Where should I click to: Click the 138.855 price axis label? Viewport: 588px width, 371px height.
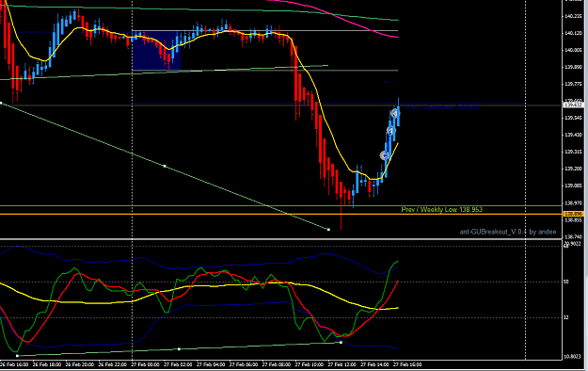pyautogui.click(x=573, y=220)
